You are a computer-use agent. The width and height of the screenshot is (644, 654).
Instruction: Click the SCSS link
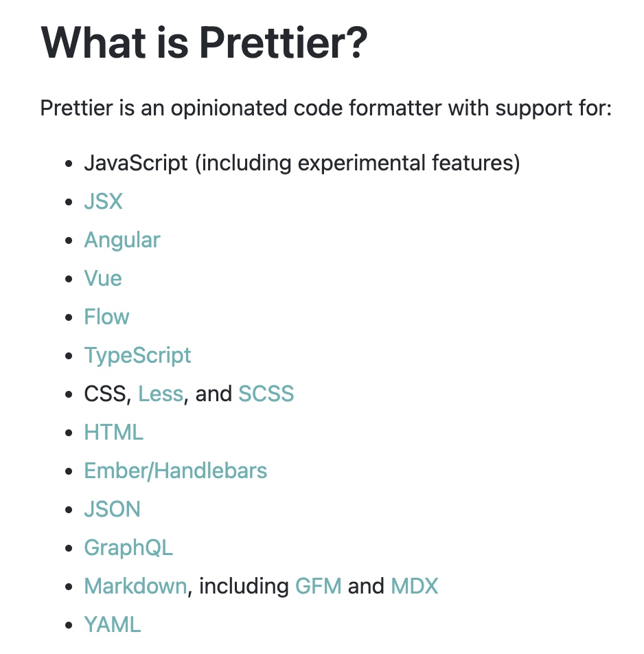pyautogui.click(x=266, y=394)
